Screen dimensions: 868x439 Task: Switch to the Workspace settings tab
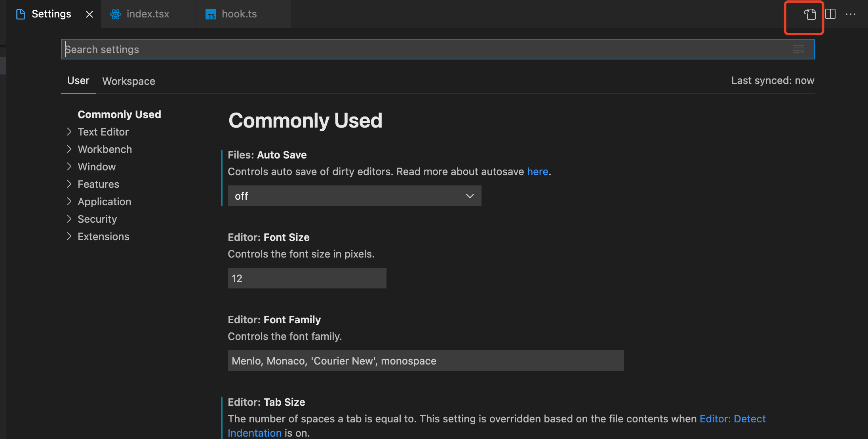click(x=129, y=81)
